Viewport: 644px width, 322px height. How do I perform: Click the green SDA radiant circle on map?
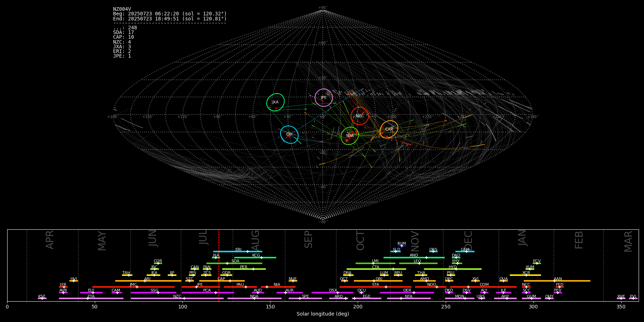pyautogui.click(x=350, y=136)
